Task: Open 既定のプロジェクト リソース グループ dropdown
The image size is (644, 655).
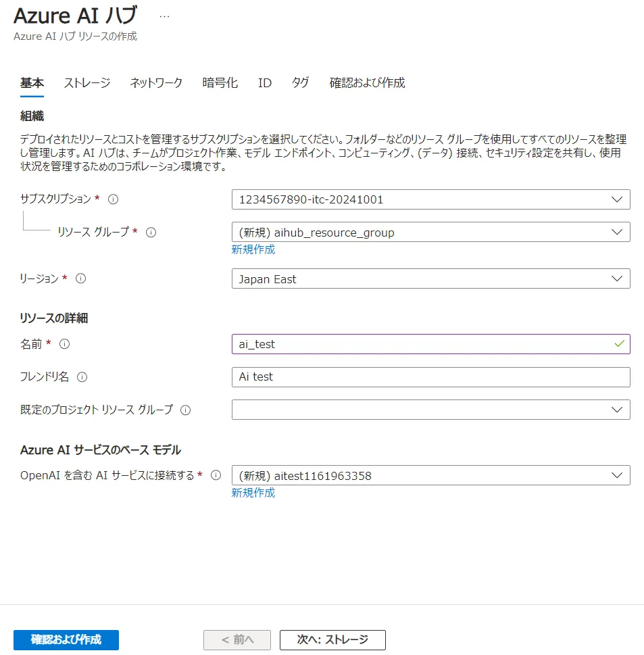Action: (x=430, y=410)
